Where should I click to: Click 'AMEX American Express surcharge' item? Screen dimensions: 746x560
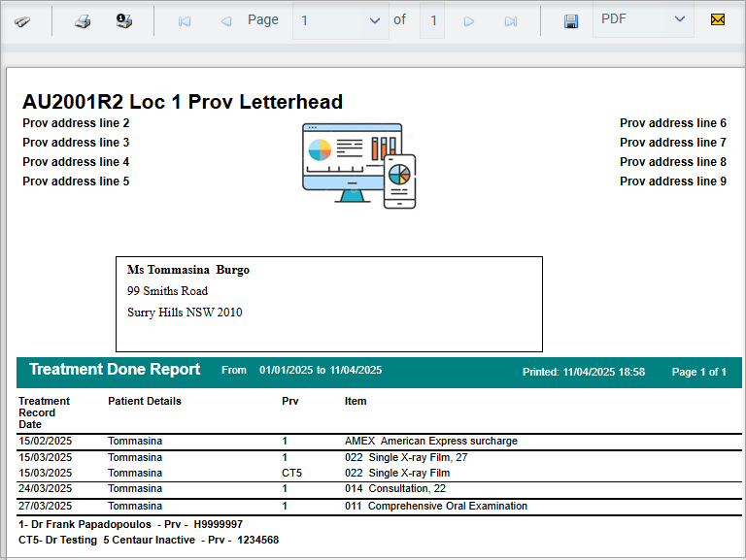(431, 442)
